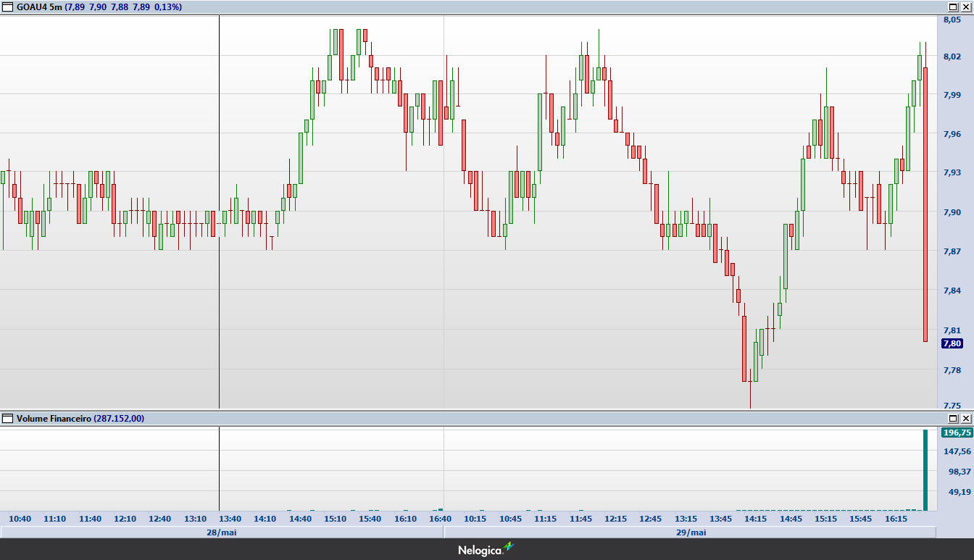The width and height of the screenshot is (974, 560).
Task: Click the GOAU4 5m chart title
Action: tap(39, 7)
